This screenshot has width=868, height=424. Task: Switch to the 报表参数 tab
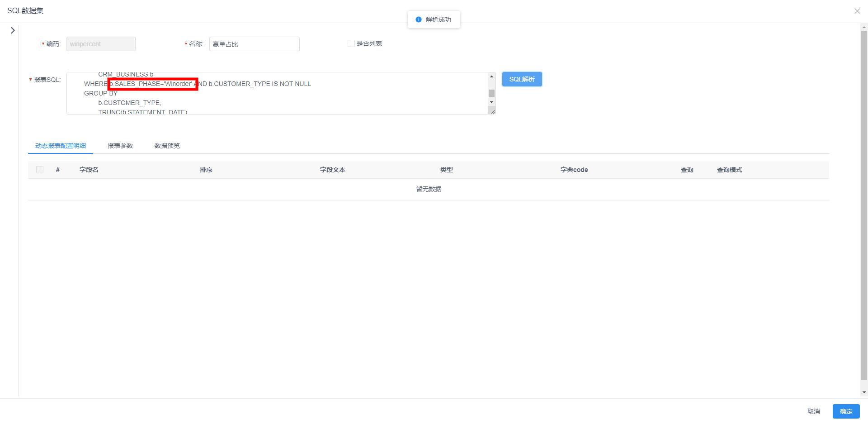click(x=120, y=146)
